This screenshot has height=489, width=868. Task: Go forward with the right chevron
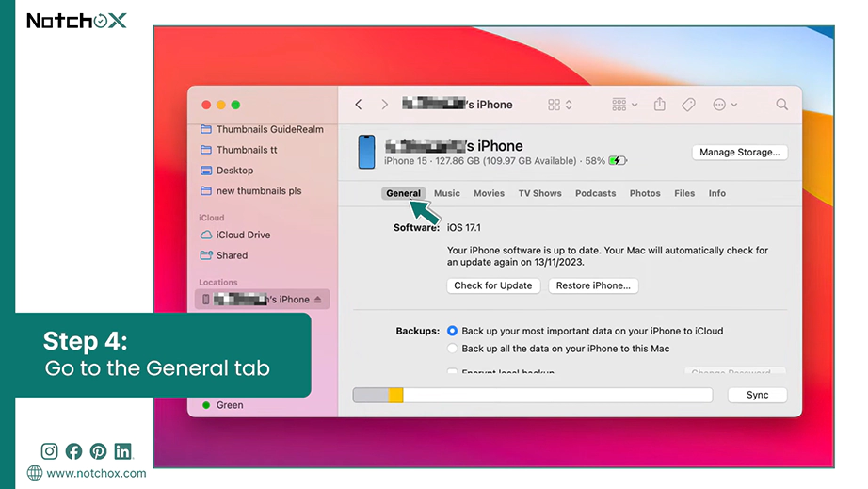coord(385,105)
